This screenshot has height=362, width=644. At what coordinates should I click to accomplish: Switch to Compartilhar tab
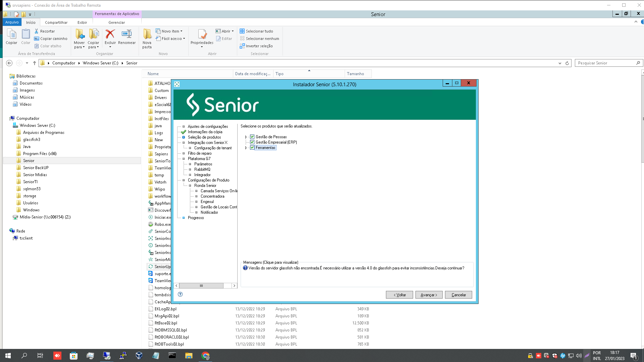56,22
